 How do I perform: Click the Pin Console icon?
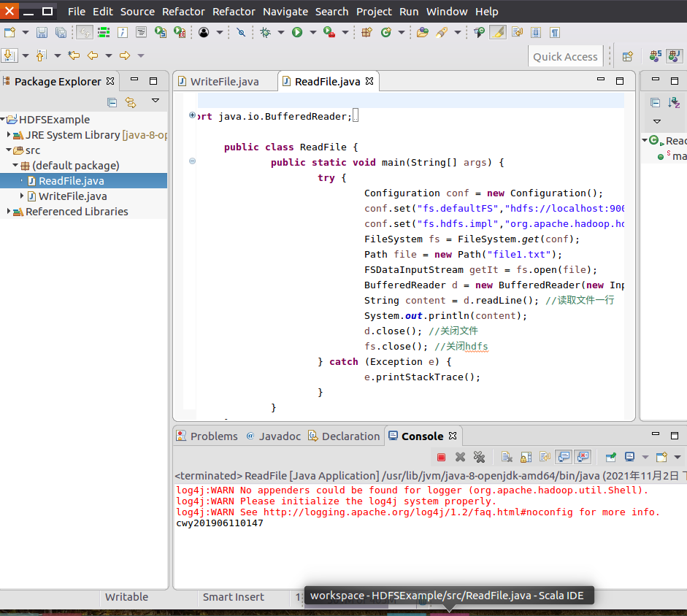tap(611, 457)
